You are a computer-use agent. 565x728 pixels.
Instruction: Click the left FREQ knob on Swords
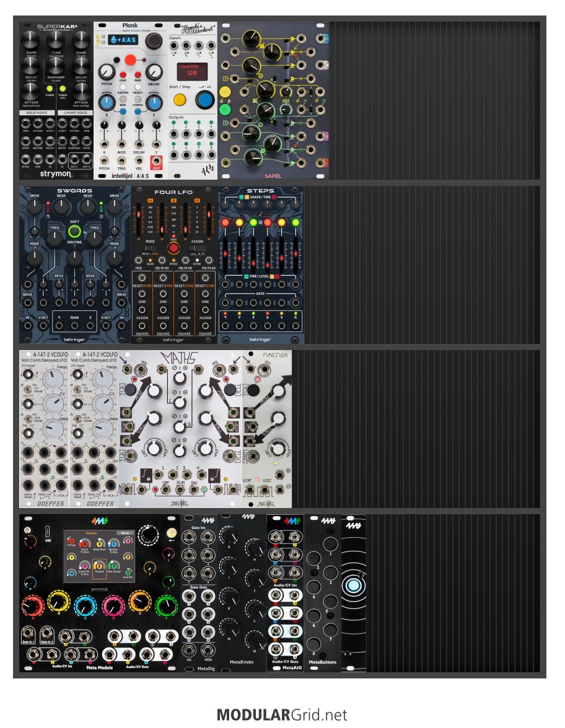[x=55, y=238]
